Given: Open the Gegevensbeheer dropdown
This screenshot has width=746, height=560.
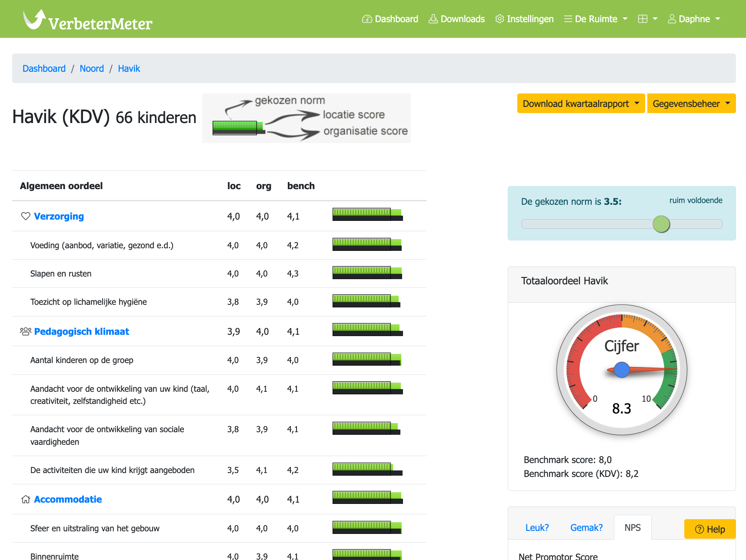Looking at the screenshot, I should pyautogui.click(x=691, y=103).
